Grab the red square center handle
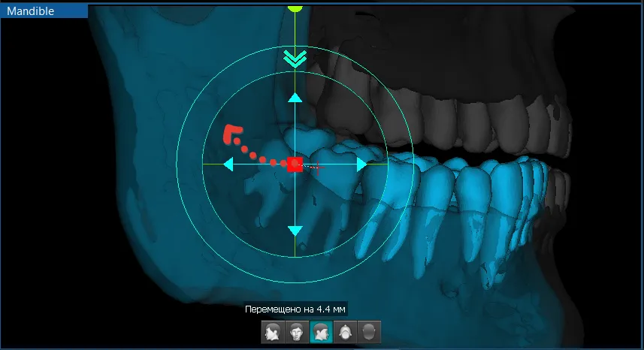Viewport: 644px width, 350px height. 295,164
